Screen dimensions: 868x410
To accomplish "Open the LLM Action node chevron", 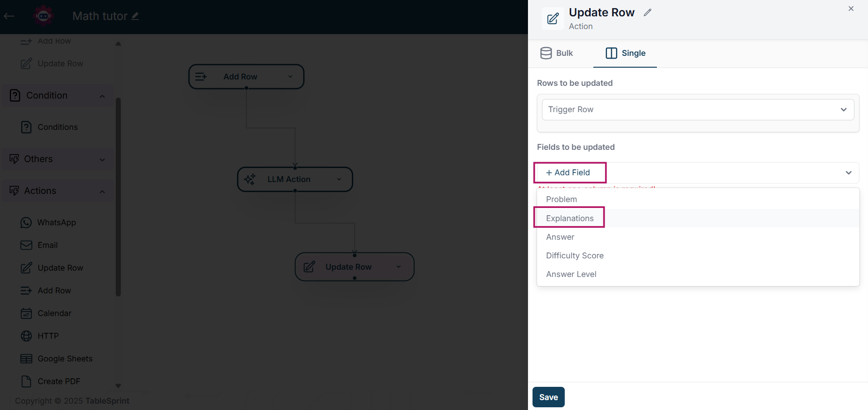I will coord(339,179).
